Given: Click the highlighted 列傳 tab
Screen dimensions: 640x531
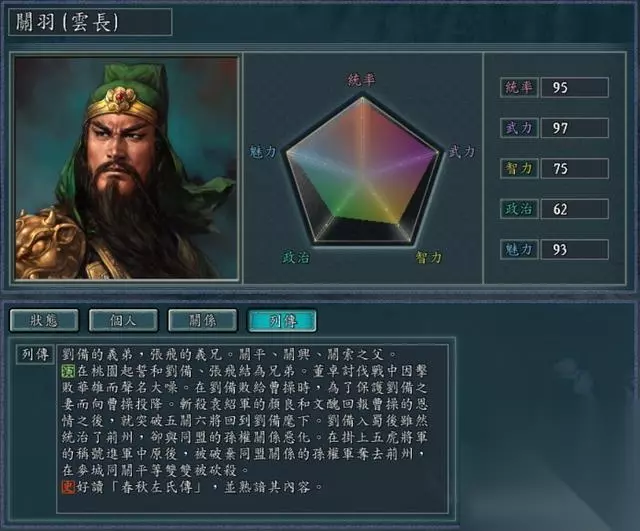Looking at the screenshot, I should tap(282, 321).
